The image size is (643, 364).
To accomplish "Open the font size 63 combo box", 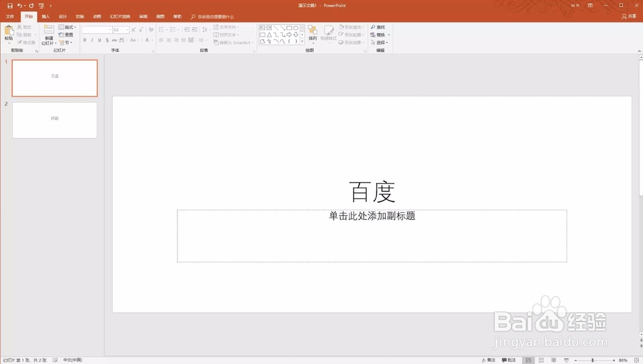I will pyautogui.click(x=121, y=30).
